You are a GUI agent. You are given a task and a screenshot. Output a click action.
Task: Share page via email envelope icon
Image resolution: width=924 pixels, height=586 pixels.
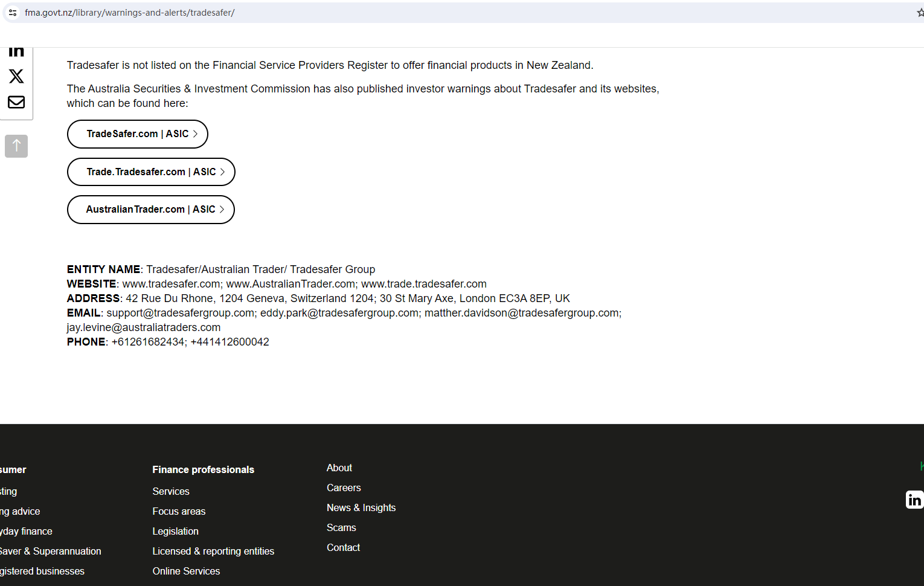coord(16,102)
